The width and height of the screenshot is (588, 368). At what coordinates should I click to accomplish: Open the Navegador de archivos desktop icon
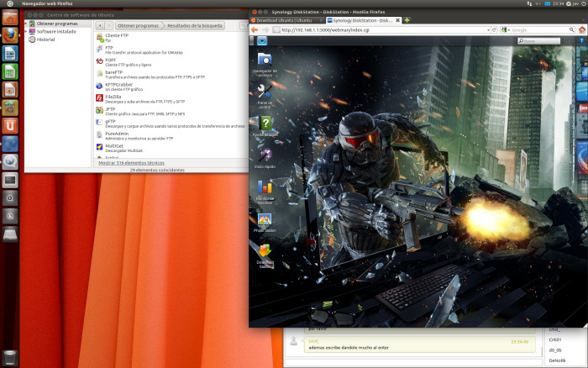pyautogui.click(x=264, y=60)
